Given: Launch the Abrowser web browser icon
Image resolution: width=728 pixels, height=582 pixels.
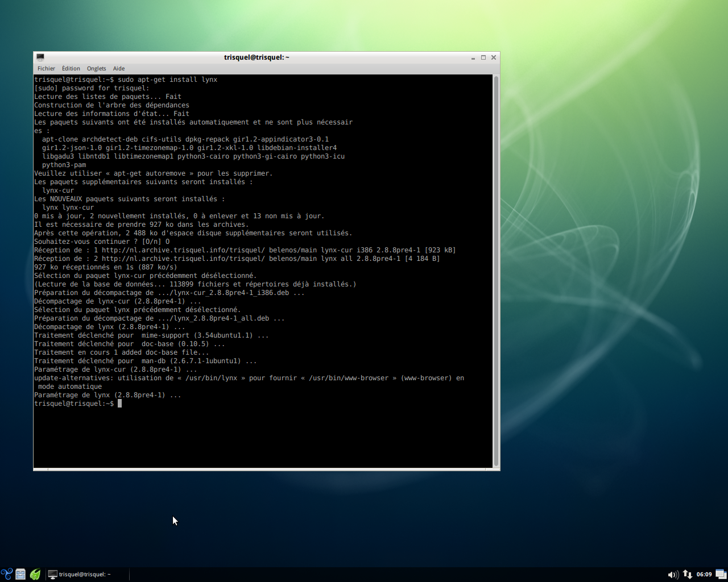Looking at the screenshot, I should (x=35, y=574).
